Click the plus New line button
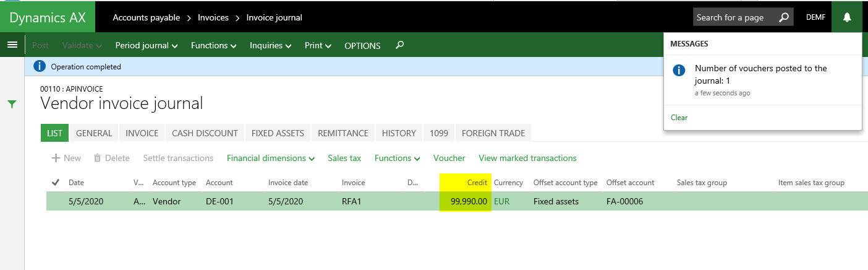Image resolution: width=868 pixels, height=270 pixels. (x=66, y=158)
